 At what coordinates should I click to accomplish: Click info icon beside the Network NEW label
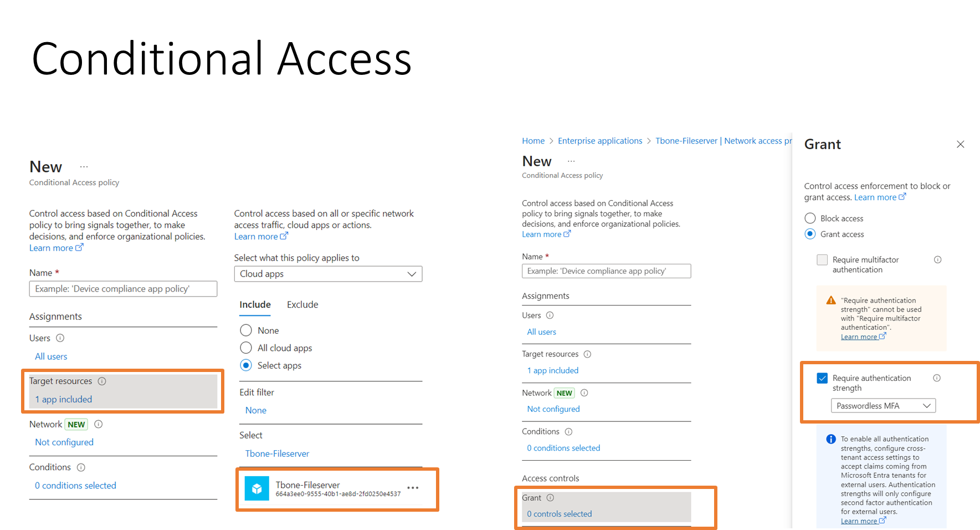(x=98, y=424)
